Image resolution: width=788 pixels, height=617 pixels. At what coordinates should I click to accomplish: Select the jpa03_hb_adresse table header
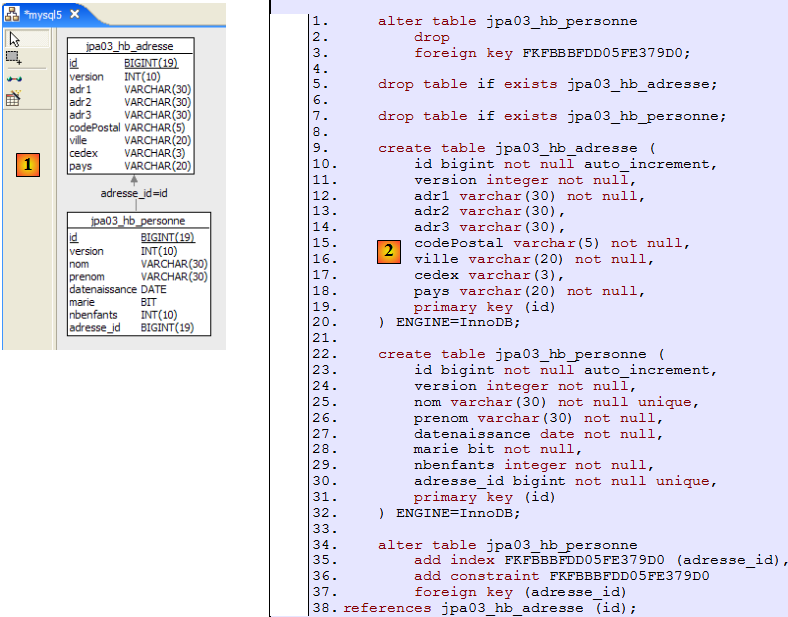131,46
